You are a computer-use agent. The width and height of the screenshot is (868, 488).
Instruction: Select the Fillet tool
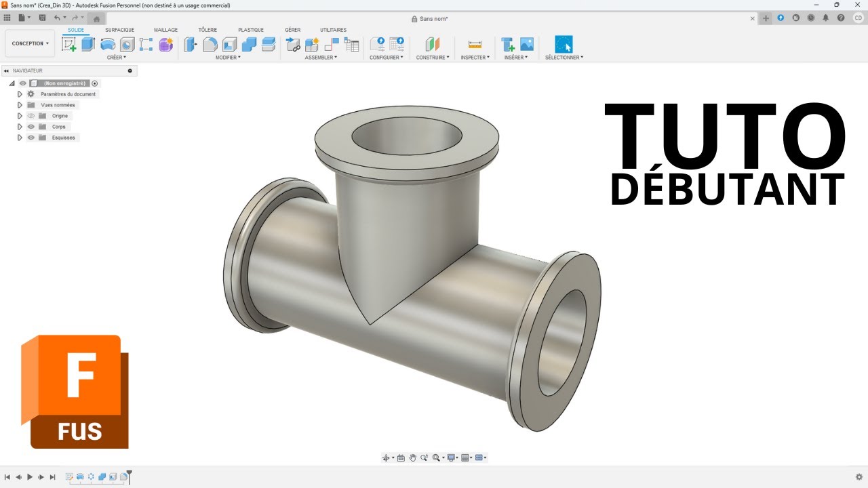210,44
